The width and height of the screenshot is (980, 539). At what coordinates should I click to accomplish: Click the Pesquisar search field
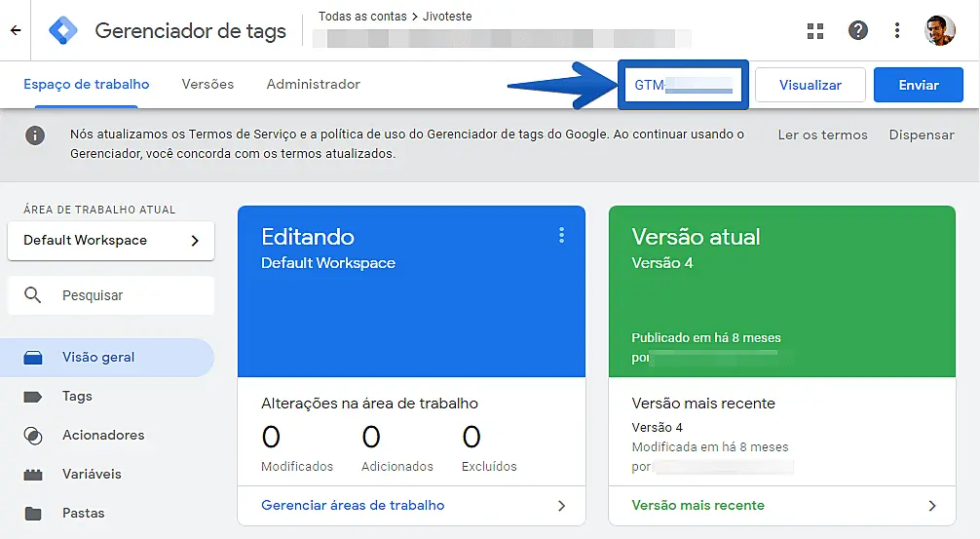[x=111, y=295]
